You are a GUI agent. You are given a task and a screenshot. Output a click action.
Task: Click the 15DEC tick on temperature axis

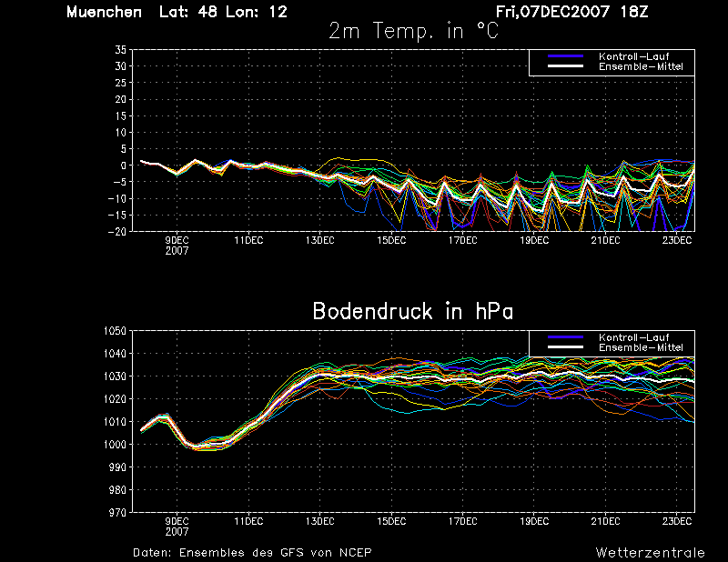pos(391,240)
